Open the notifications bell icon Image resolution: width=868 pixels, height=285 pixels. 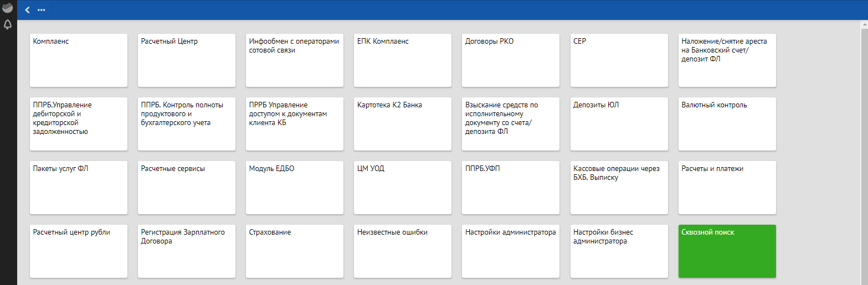(8, 25)
